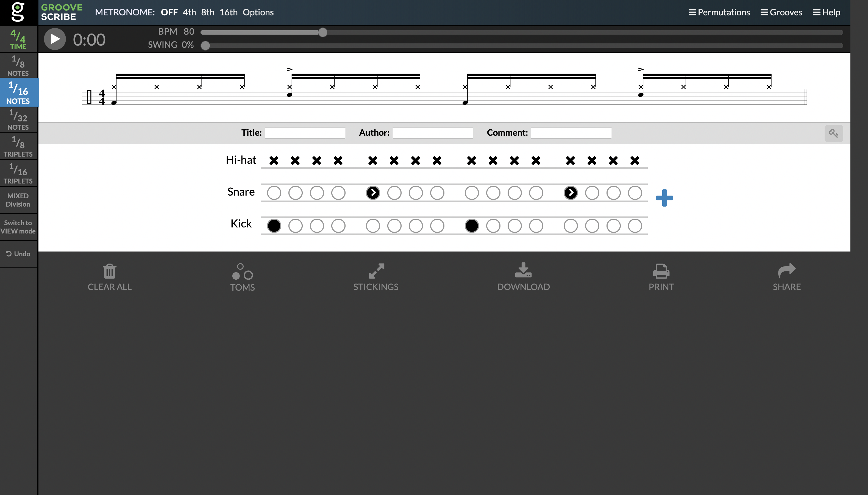This screenshot has width=868, height=495.
Task: Click the BPM slider handle
Action: (x=322, y=33)
